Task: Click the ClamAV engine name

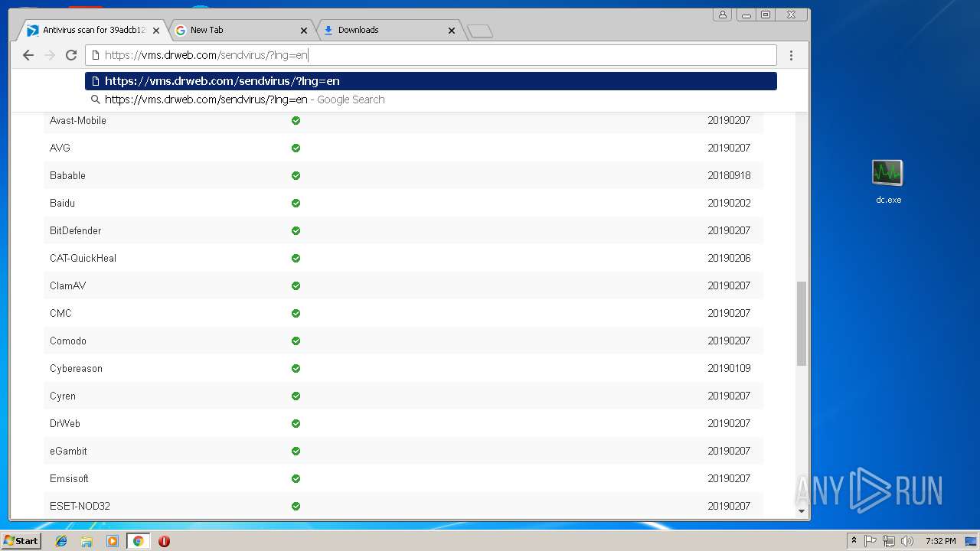Action: pos(67,285)
